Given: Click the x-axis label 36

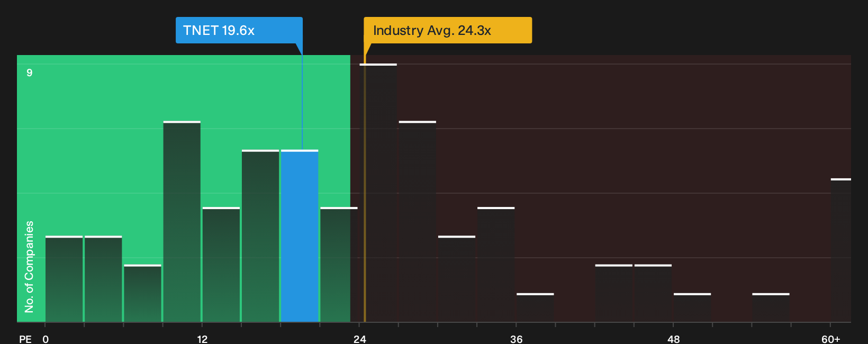Looking at the screenshot, I should pyautogui.click(x=517, y=339).
